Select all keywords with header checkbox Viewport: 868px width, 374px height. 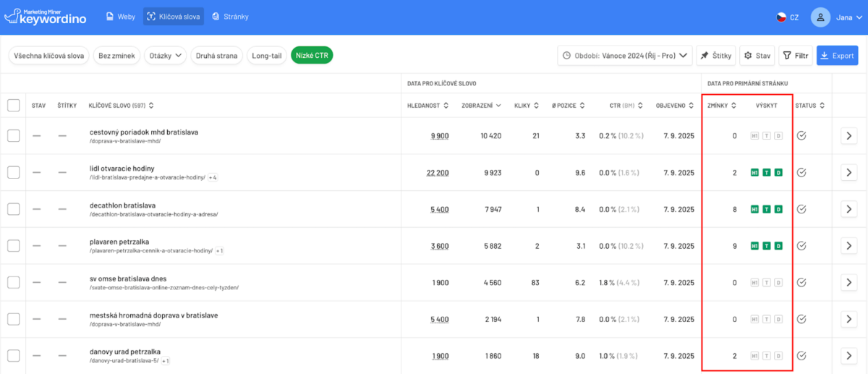[14, 106]
